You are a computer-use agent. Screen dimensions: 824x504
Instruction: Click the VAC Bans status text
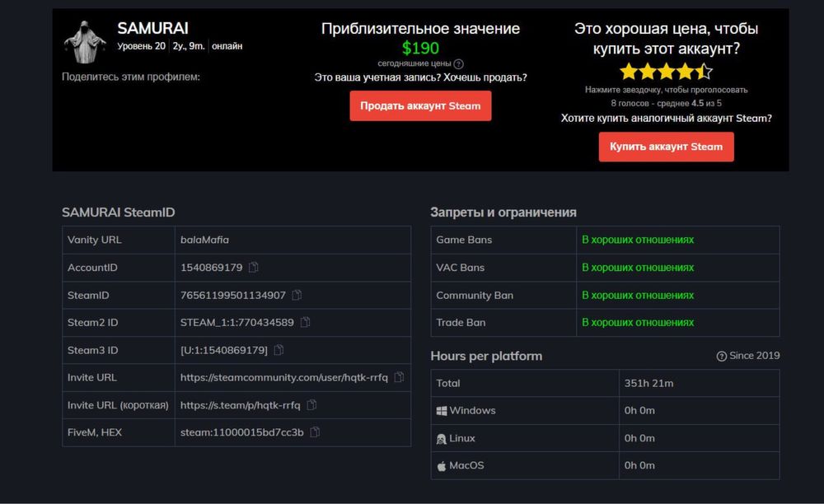pos(638,267)
